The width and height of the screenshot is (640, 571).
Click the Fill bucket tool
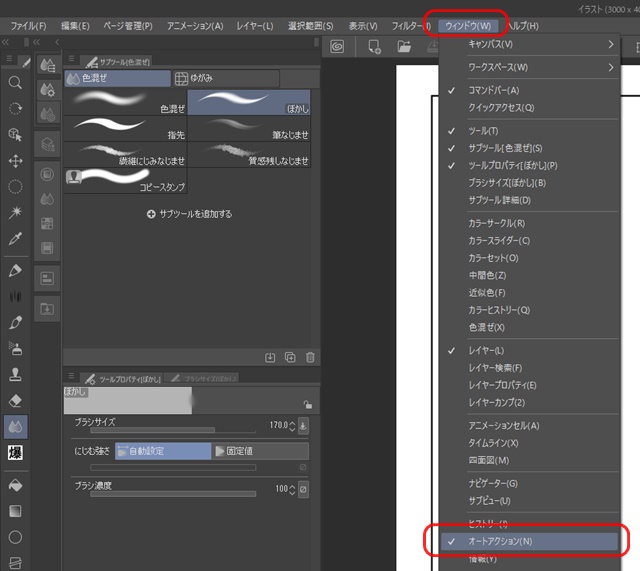tap(15, 484)
